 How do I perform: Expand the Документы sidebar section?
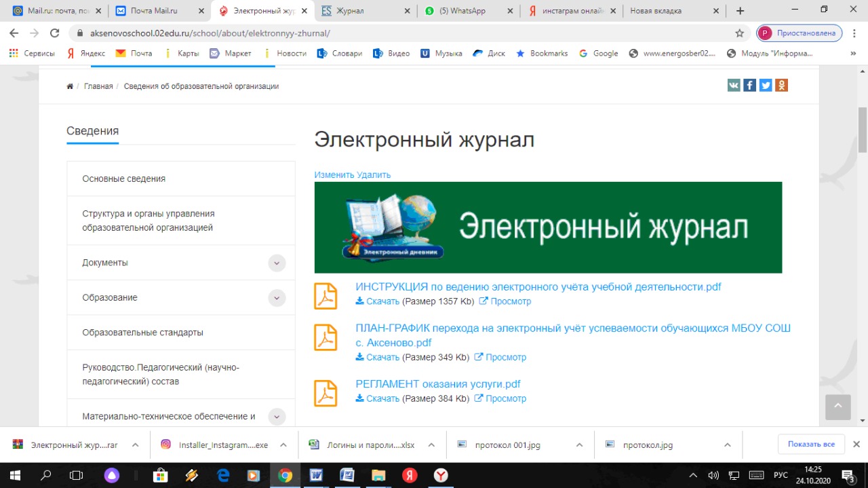pyautogui.click(x=277, y=263)
